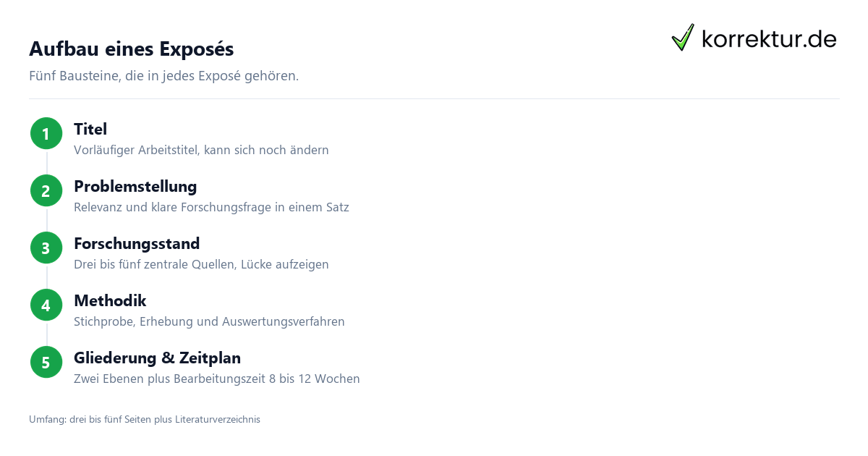Select the 'Forschungsstand' step heading

coord(137,244)
